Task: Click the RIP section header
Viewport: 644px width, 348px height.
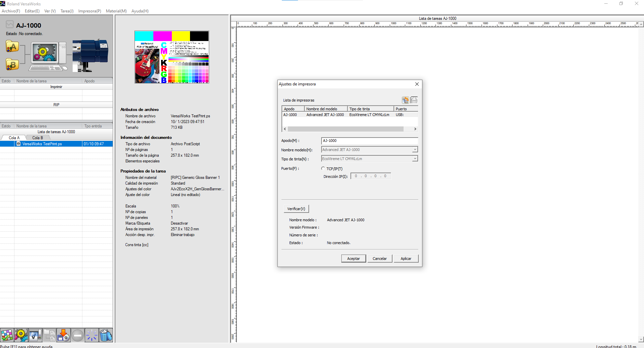Action: point(56,105)
